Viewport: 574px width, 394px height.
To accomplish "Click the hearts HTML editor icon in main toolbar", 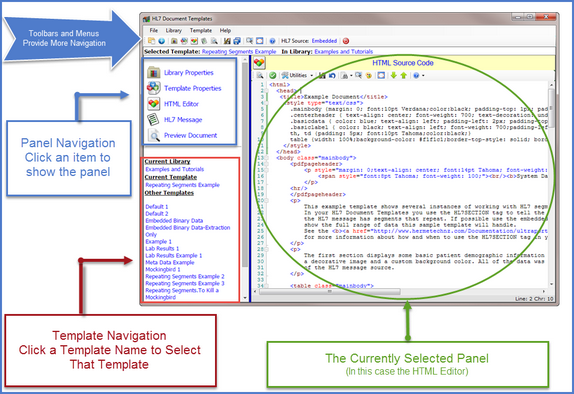I will tap(194, 41).
